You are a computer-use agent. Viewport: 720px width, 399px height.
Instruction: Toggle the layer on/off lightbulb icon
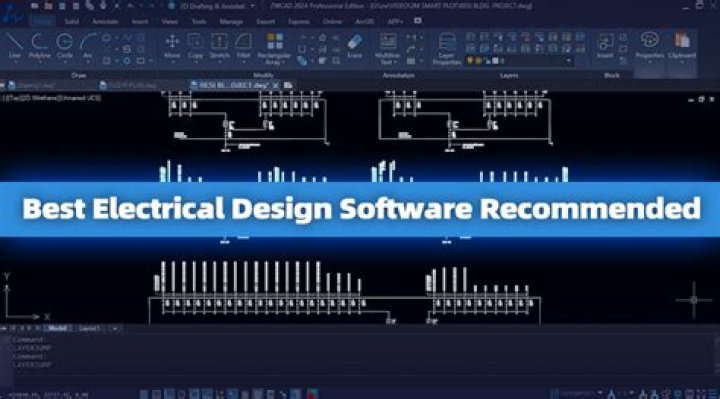[470, 61]
